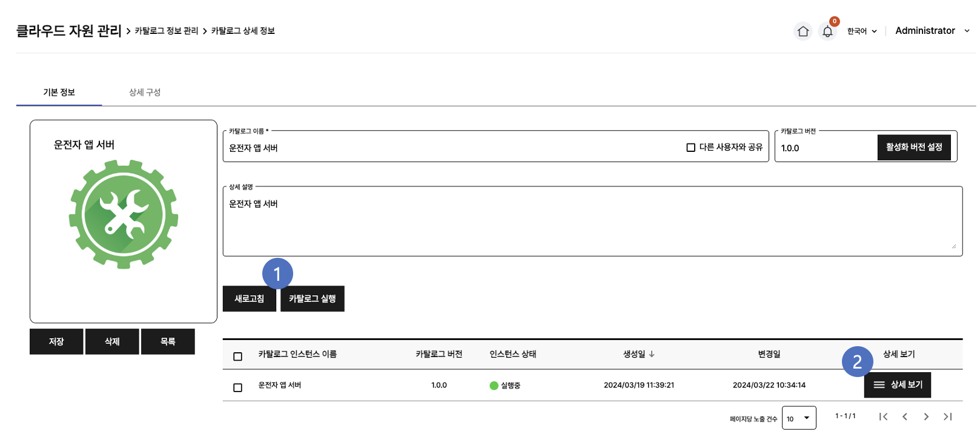Click the 상세 보기 row button
Screen dimensions: 980x443
(898, 385)
